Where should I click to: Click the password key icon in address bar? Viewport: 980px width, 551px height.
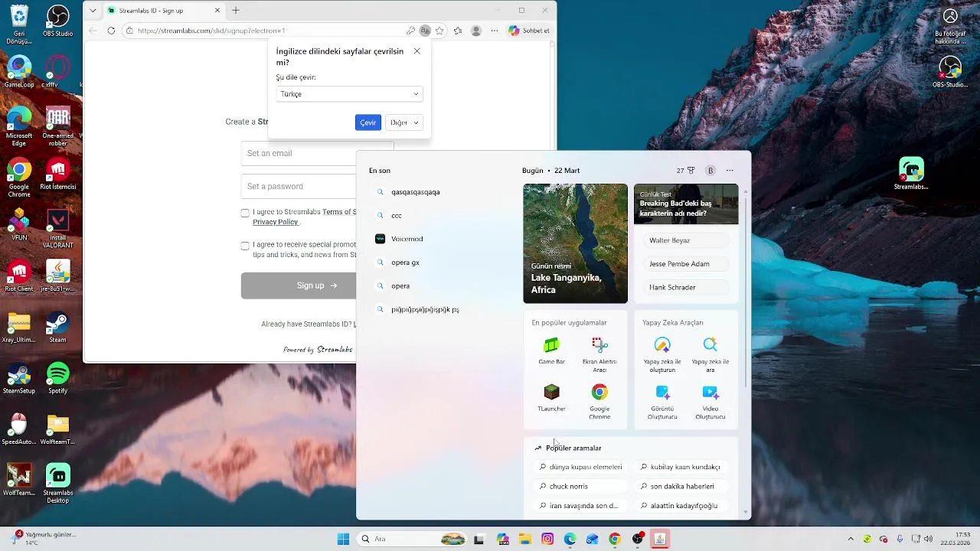click(x=410, y=31)
